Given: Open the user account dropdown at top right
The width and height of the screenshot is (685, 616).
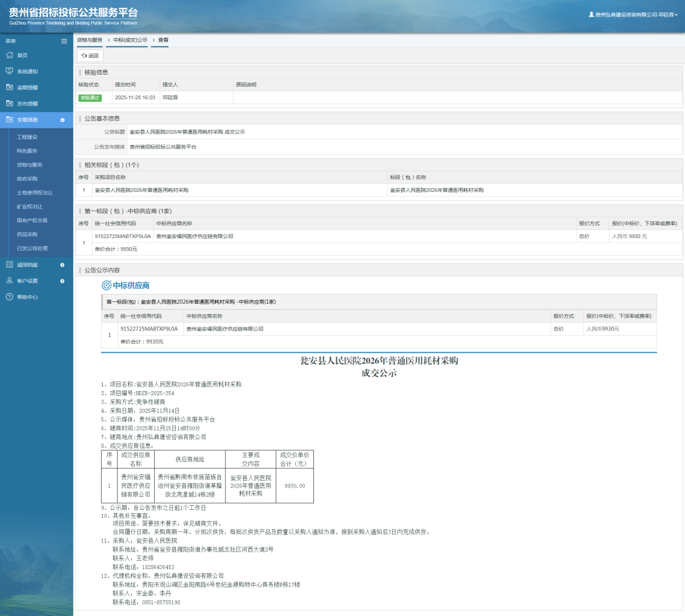Looking at the screenshot, I should 634,15.
